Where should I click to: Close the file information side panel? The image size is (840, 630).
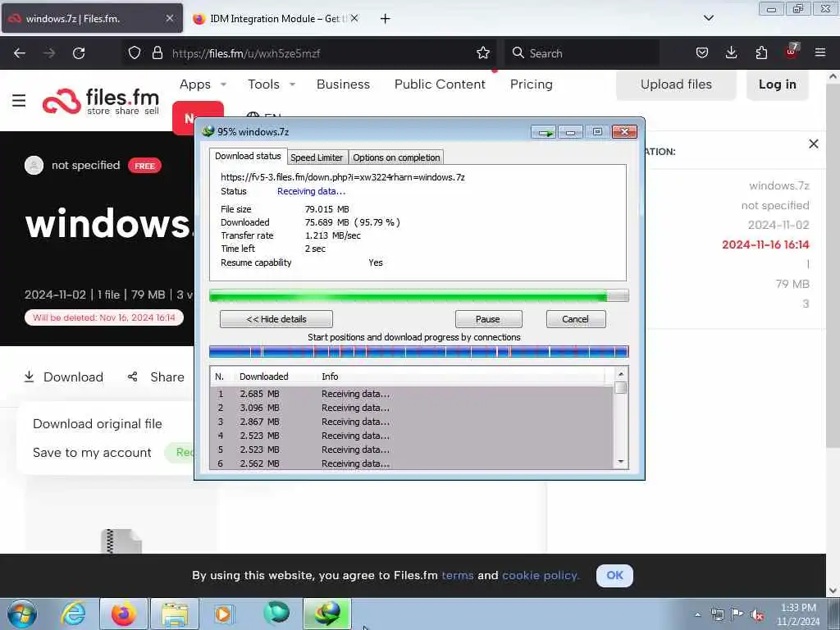pos(813,144)
